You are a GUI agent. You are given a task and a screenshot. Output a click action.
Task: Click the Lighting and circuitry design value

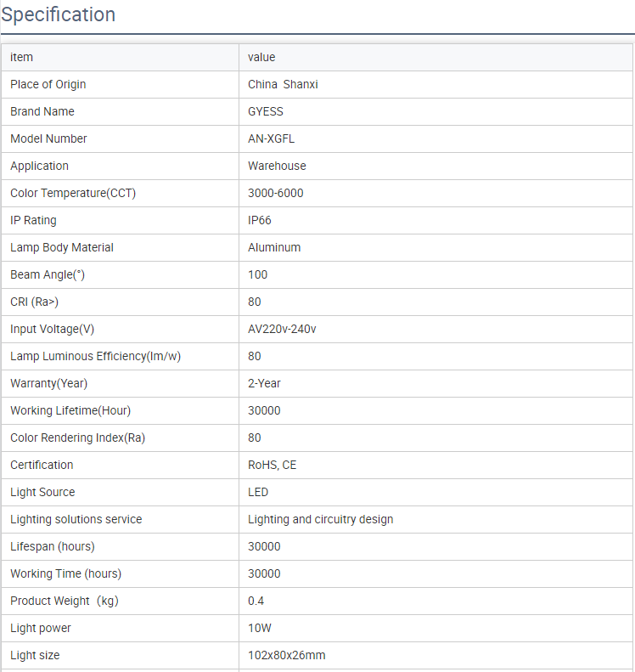click(x=320, y=519)
